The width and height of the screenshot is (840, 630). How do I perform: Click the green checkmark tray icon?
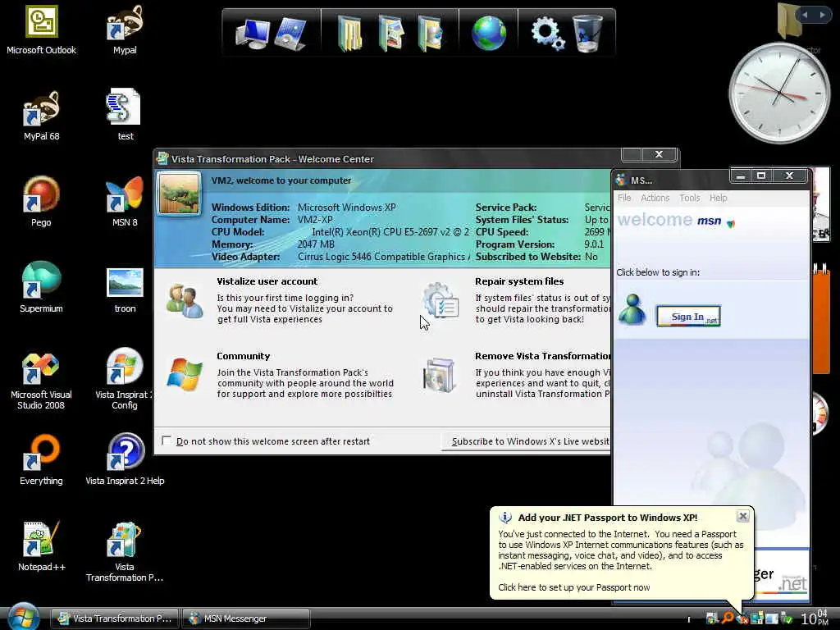pyautogui.click(x=787, y=619)
